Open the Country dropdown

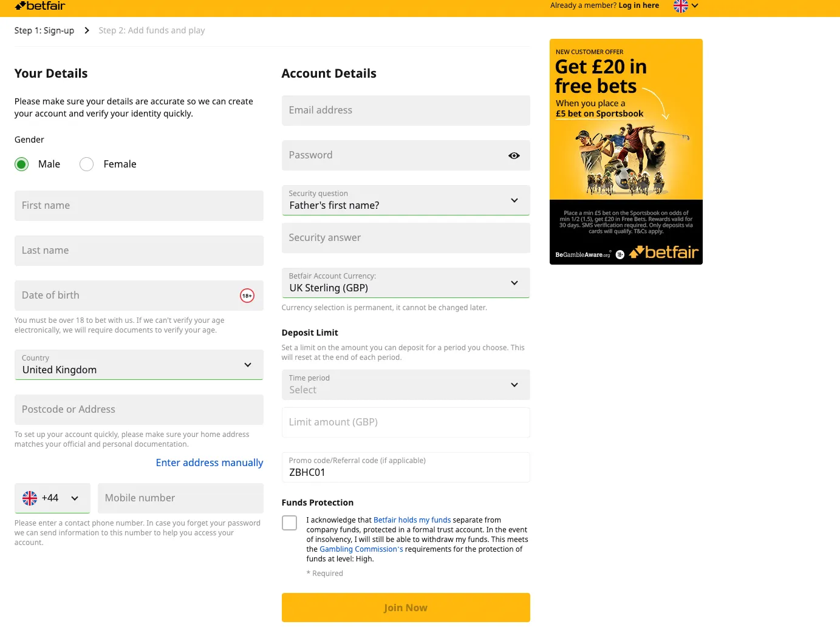pos(139,365)
